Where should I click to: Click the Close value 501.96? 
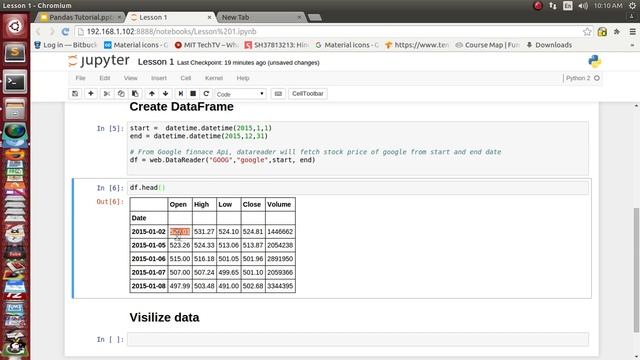pyautogui.click(x=253, y=259)
